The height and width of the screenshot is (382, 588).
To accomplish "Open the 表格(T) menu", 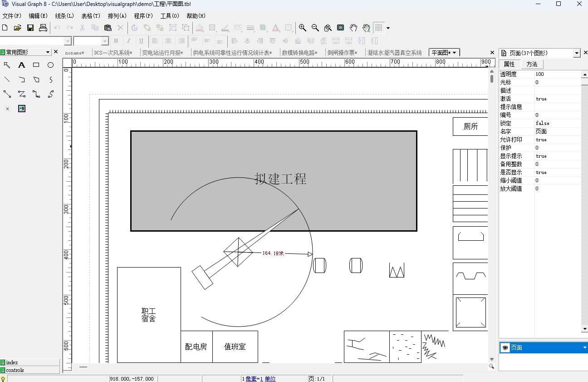I will click(x=91, y=16).
